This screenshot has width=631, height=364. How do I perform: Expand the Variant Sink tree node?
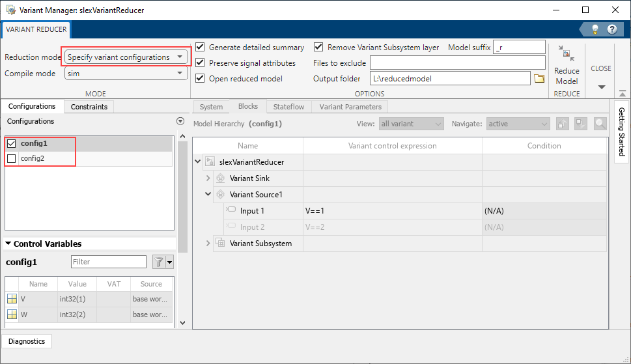pos(208,178)
